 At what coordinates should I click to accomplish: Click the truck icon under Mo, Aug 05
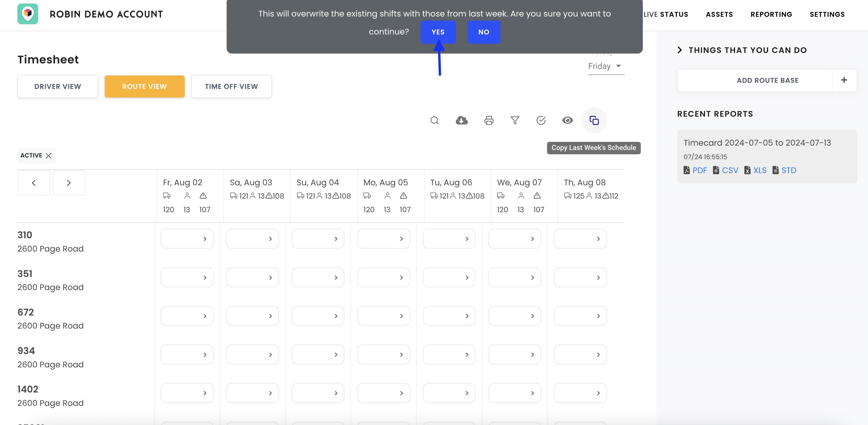367,195
